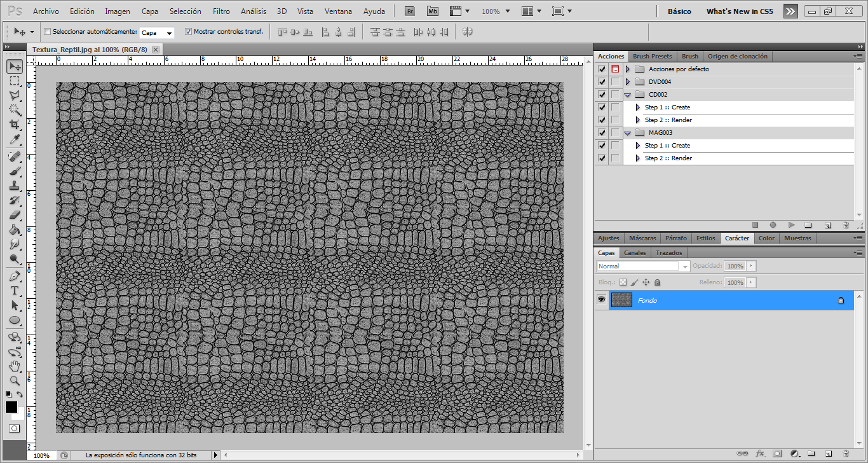Image resolution: width=868 pixels, height=463 pixels.
Task: Select the Paint Bucket tool
Action: 15,230
